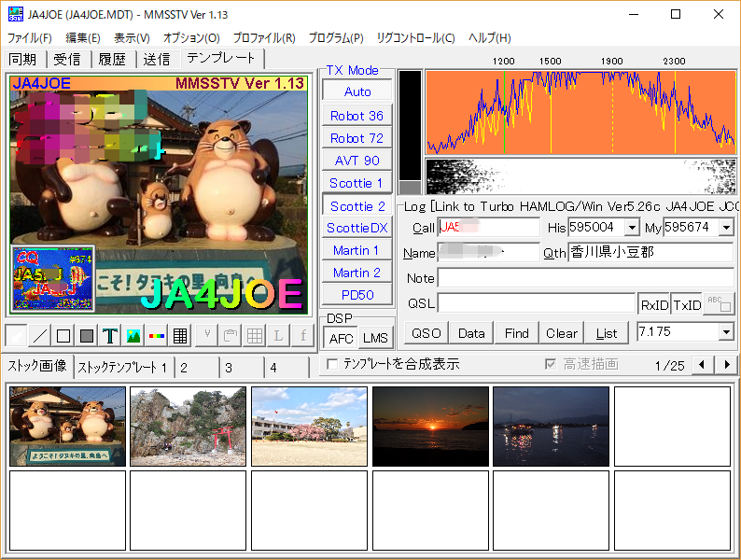Open the プログラム(P) menu
The height and width of the screenshot is (560, 741).
[x=336, y=38]
